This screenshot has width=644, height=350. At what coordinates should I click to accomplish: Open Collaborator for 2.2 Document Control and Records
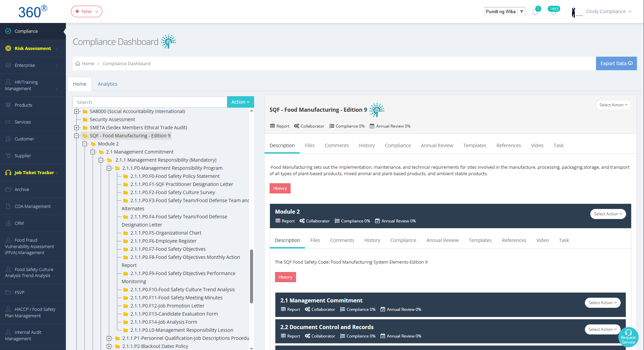(320, 336)
